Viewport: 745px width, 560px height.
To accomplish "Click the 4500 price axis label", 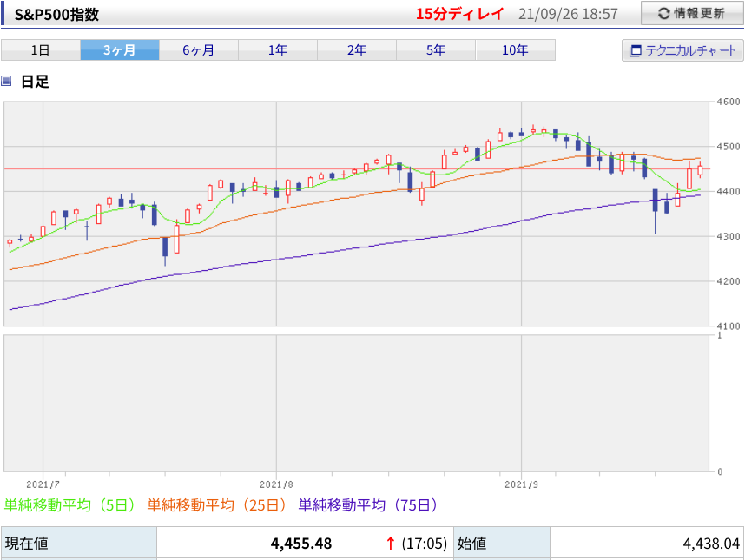I will pos(729,147).
